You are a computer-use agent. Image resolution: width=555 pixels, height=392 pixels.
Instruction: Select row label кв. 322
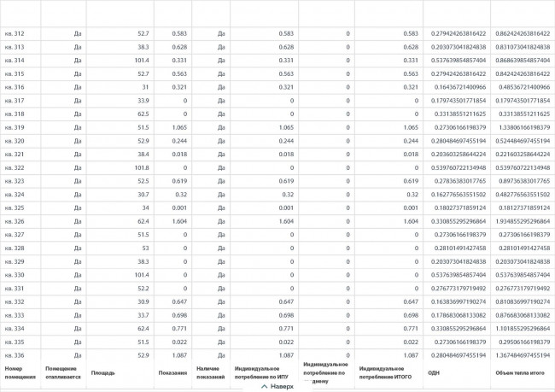pyautogui.click(x=15, y=168)
